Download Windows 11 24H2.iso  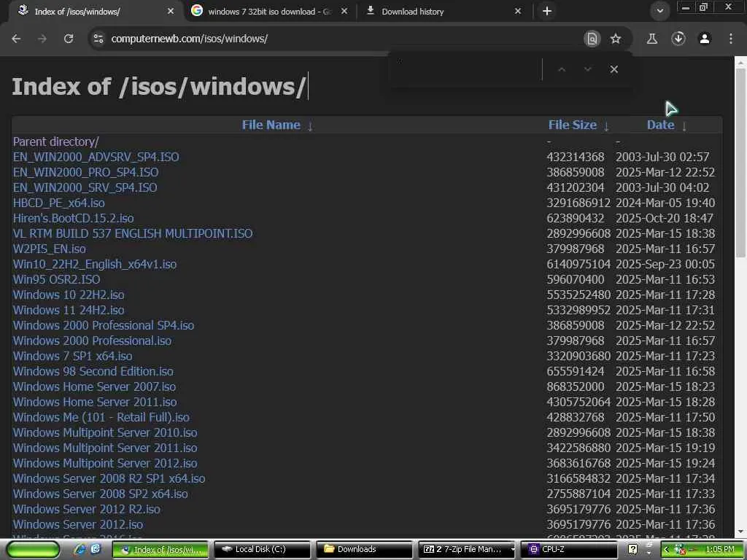click(69, 310)
